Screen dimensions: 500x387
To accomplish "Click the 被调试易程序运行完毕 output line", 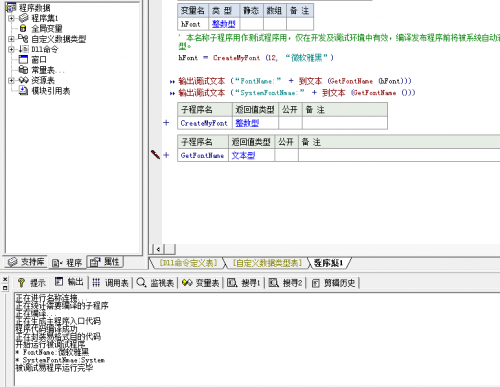I will pyautogui.click(x=54, y=368).
